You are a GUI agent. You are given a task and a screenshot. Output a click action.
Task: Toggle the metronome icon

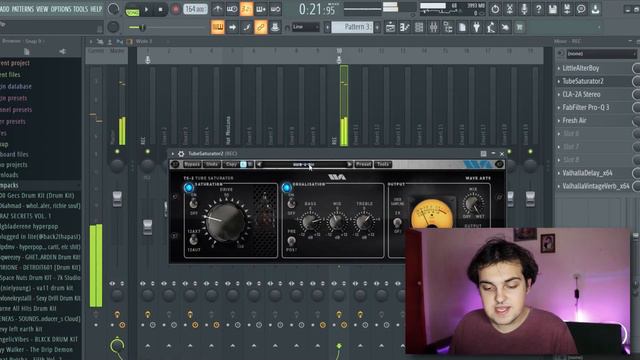[218, 9]
